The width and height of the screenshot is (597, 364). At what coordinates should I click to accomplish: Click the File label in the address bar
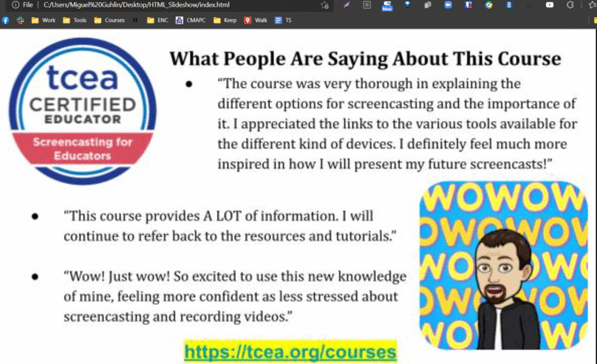[x=28, y=5]
